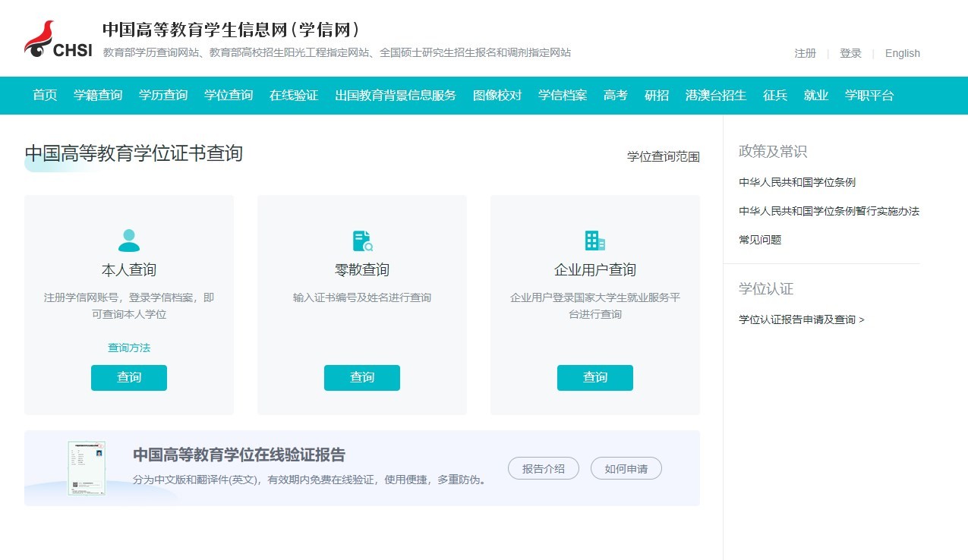
Task: Select 征兵 navigation item
Action: (x=775, y=96)
